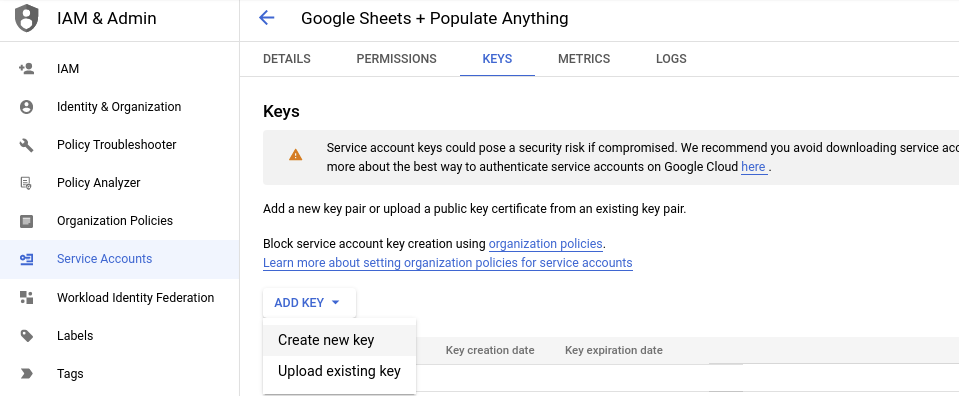Click the Tags chevron icon in the sidebar
959x396 pixels.
tap(26, 373)
